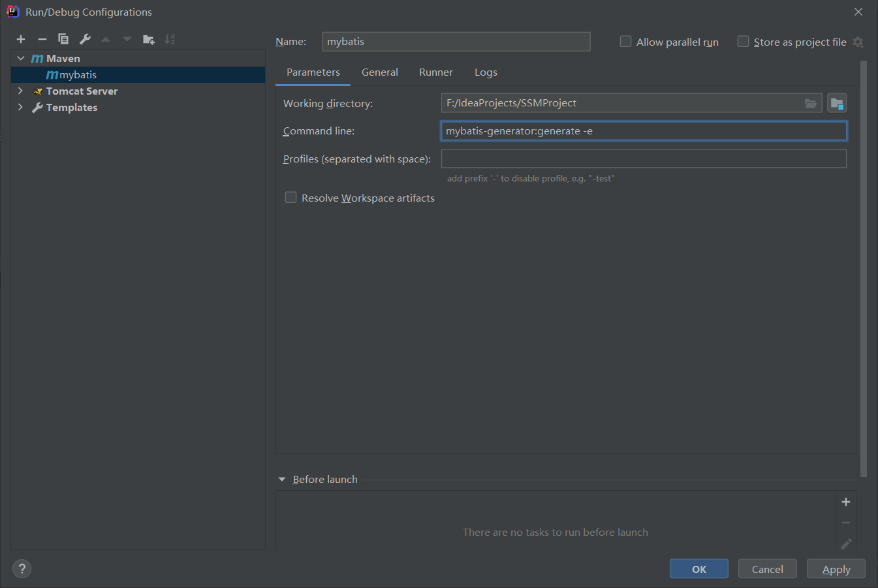Screen dimensions: 878x588
Task: Collapse the Maven tree node
Action: [21, 59]
